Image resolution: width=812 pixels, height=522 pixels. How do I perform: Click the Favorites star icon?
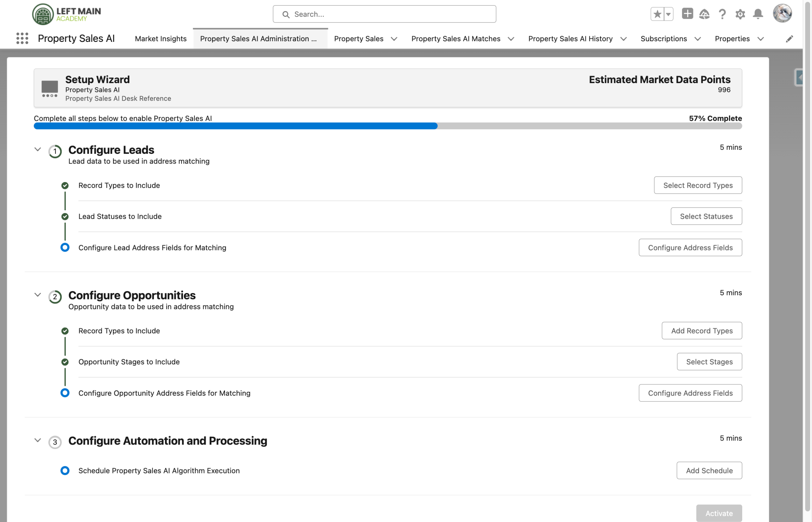pos(657,14)
